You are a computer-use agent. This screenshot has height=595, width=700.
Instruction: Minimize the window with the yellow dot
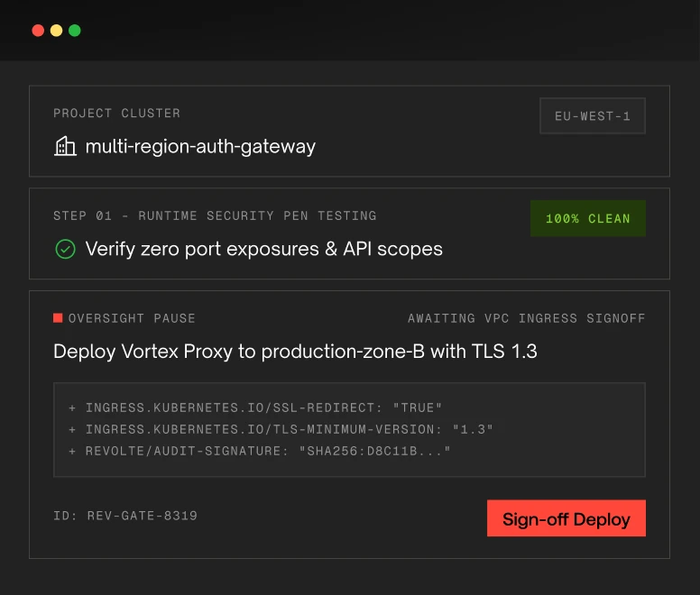coord(56,31)
